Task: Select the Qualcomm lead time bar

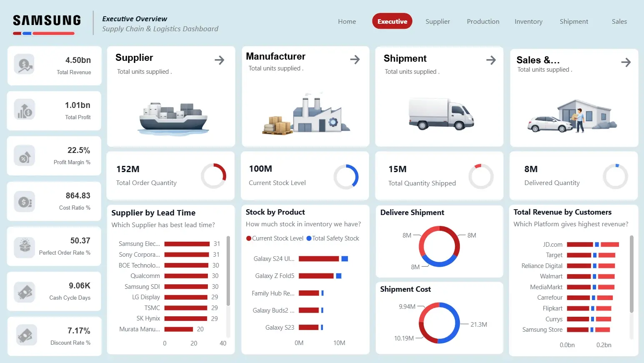Action: pos(186,276)
